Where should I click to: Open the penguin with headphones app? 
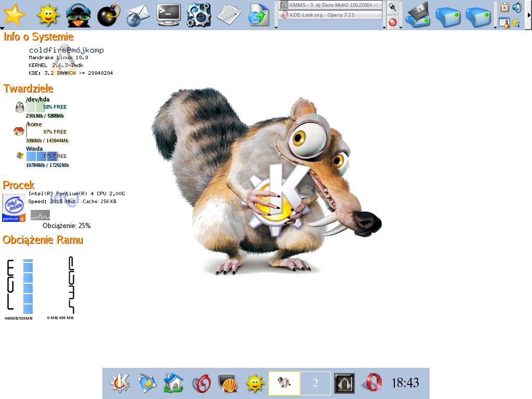78,15
